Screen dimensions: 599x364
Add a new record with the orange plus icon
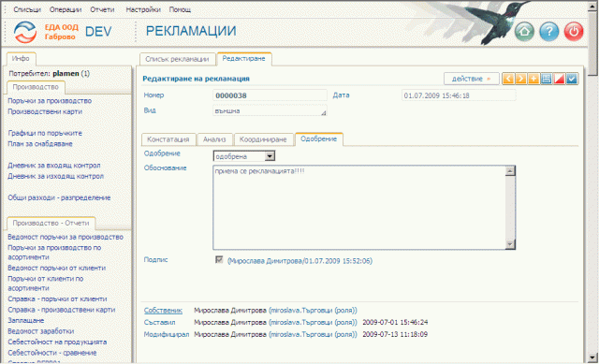click(533, 79)
